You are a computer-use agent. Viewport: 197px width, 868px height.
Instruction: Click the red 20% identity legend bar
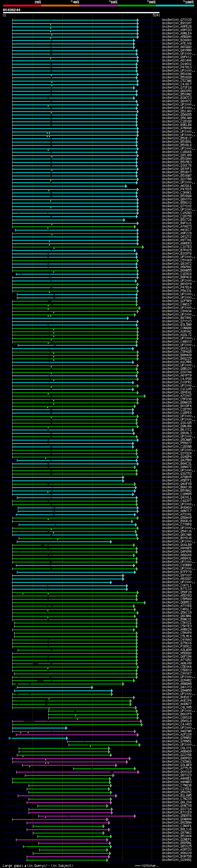[x=22, y=6]
